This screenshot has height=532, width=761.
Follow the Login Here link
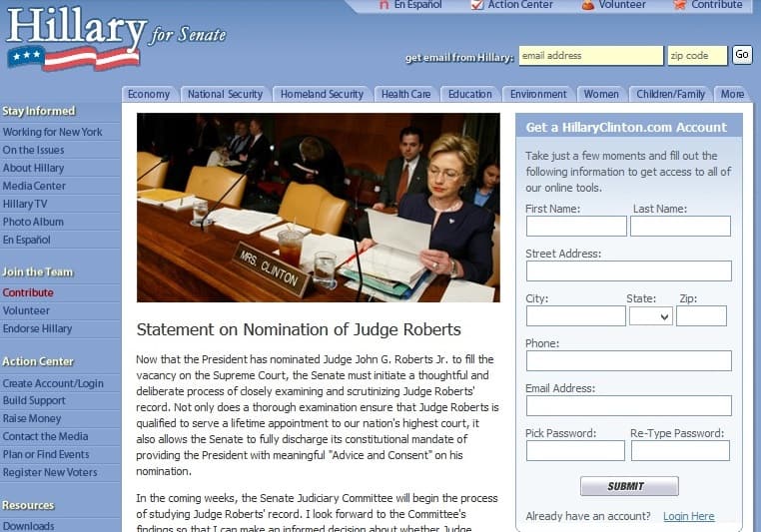(x=689, y=516)
